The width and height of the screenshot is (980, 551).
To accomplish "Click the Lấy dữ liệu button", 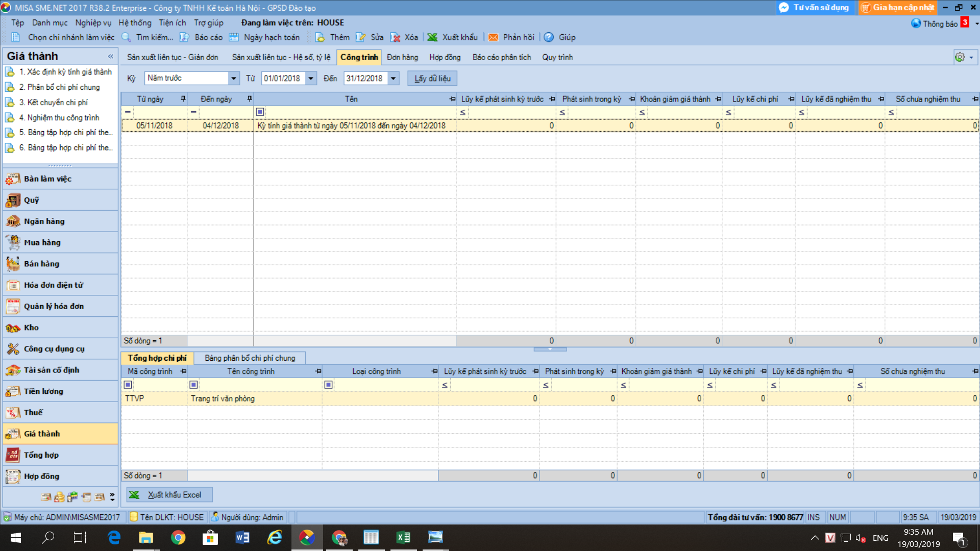I will [432, 78].
